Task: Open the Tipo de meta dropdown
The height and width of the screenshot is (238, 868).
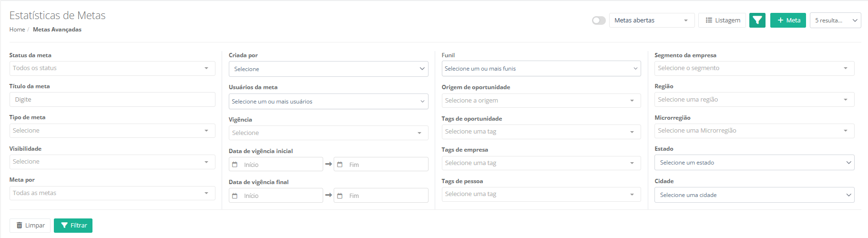Action: tap(112, 131)
